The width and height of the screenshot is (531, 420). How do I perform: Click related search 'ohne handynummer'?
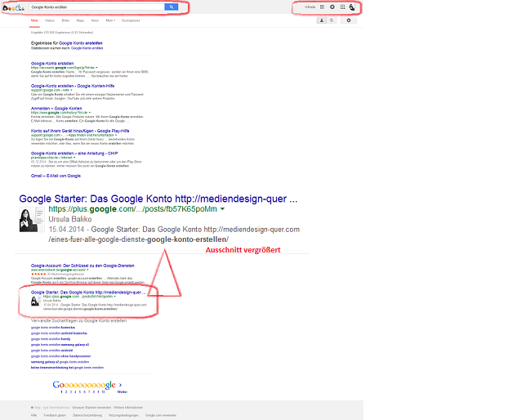click(60, 356)
